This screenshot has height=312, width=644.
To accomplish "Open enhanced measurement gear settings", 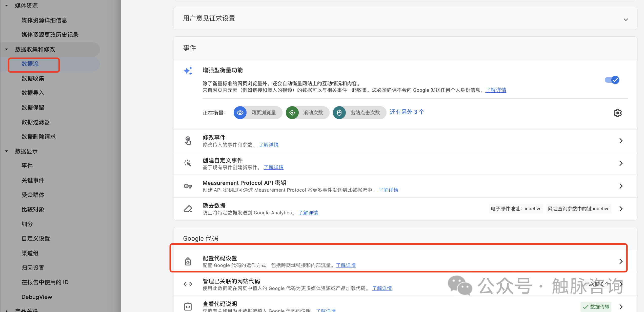I will [x=617, y=113].
